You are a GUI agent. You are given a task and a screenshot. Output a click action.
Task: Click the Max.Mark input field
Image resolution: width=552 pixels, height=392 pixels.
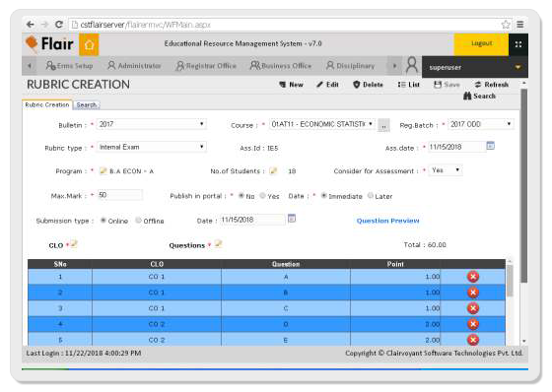(119, 195)
